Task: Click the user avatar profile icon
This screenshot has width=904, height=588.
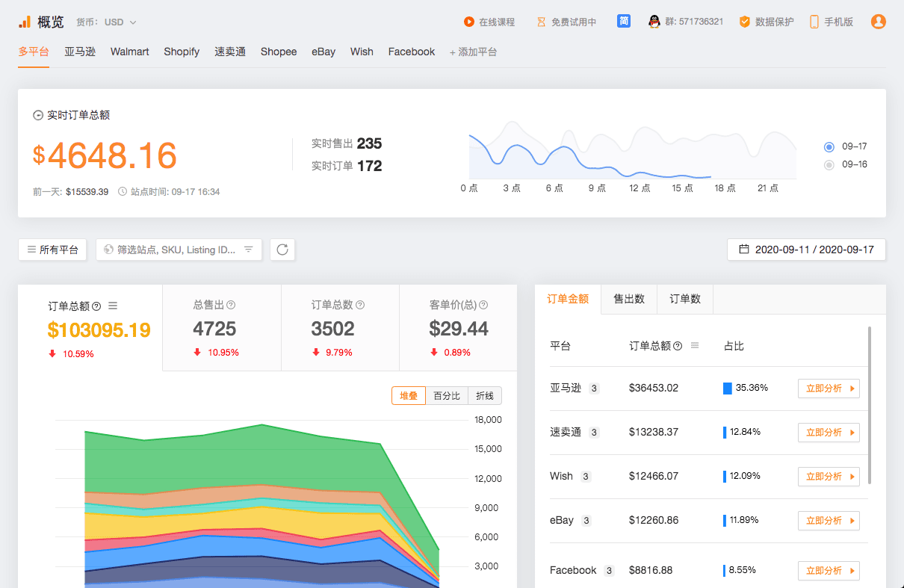Action: point(878,22)
